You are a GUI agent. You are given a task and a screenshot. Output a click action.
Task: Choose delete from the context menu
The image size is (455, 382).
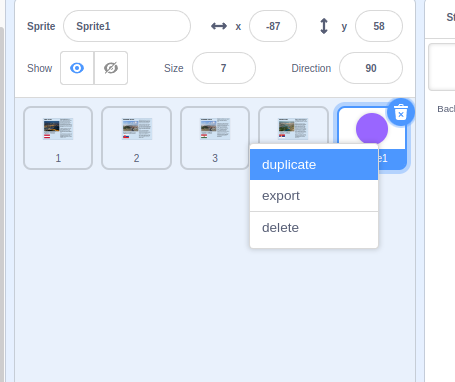pyautogui.click(x=314, y=228)
